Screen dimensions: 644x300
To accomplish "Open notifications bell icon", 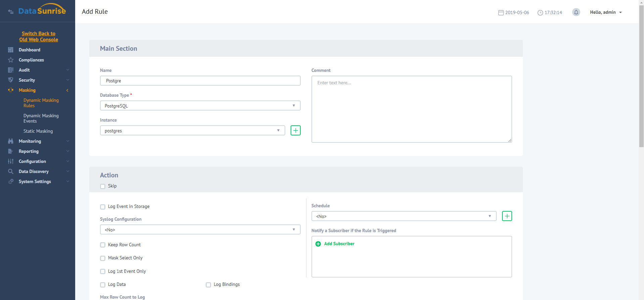I will tap(576, 12).
